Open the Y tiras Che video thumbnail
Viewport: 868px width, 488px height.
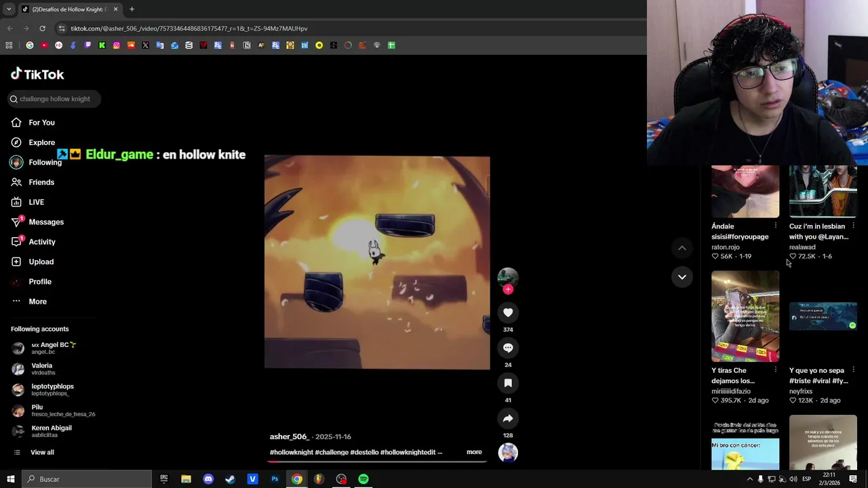coord(745,317)
